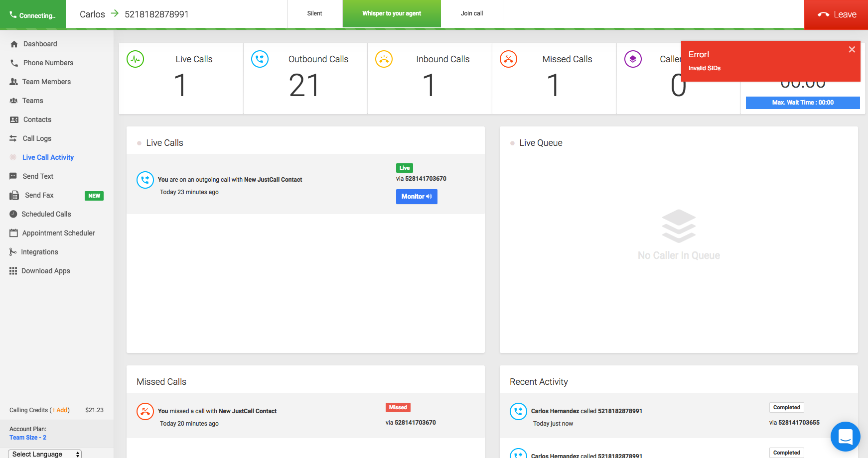Open Integrations page
The height and width of the screenshot is (458, 868).
[39, 252]
